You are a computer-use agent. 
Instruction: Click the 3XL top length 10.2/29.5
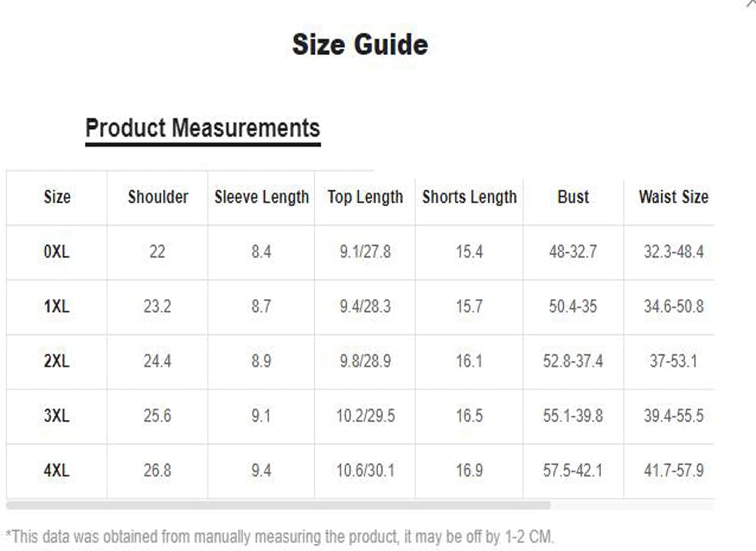pos(365,416)
